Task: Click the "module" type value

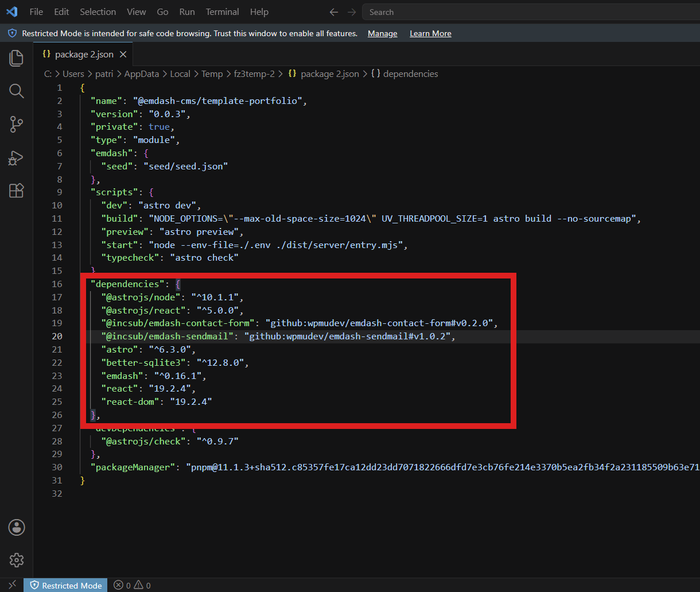Action: tap(154, 140)
